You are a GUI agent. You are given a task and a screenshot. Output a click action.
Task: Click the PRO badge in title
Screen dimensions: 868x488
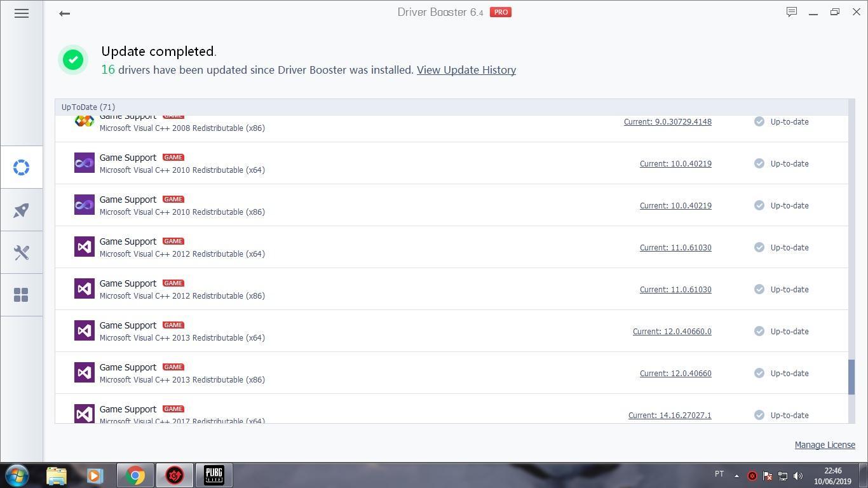click(x=501, y=12)
